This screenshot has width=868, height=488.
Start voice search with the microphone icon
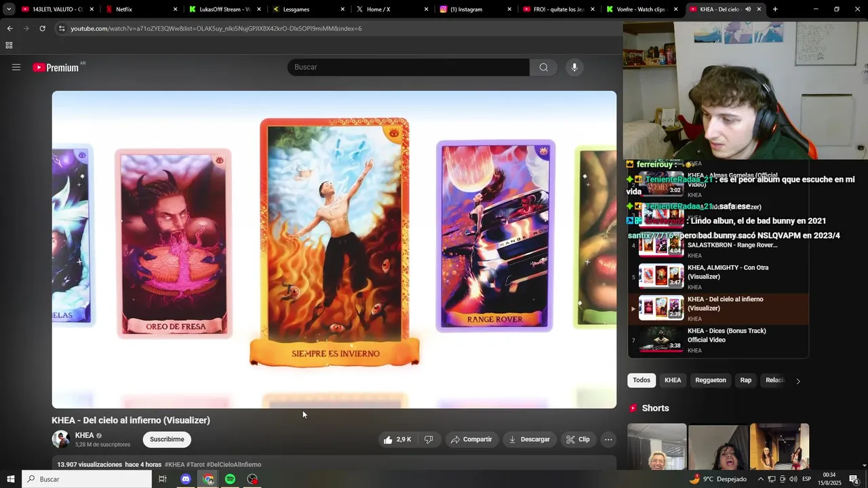click(574, 67)
